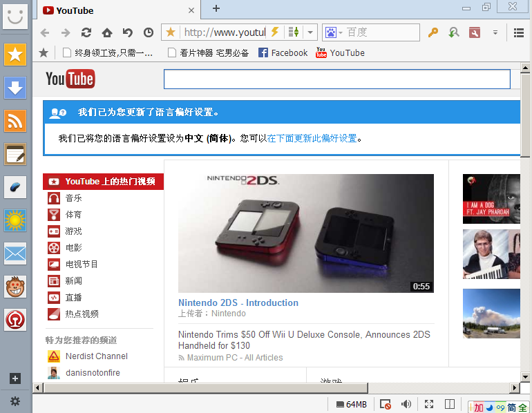Open the wildfire smoke video thumbnail

[x=491, y=314]
